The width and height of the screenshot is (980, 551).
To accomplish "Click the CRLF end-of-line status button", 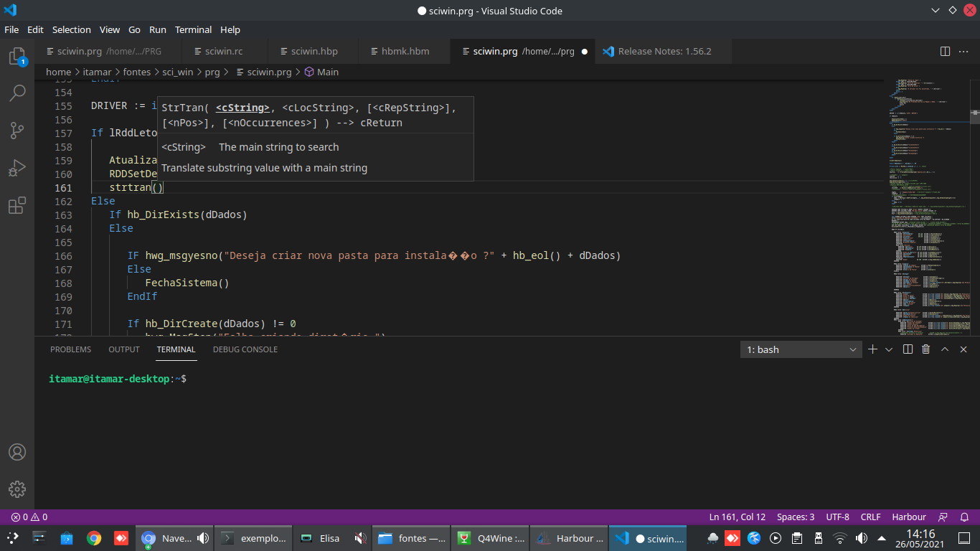I will click(870, 517).
